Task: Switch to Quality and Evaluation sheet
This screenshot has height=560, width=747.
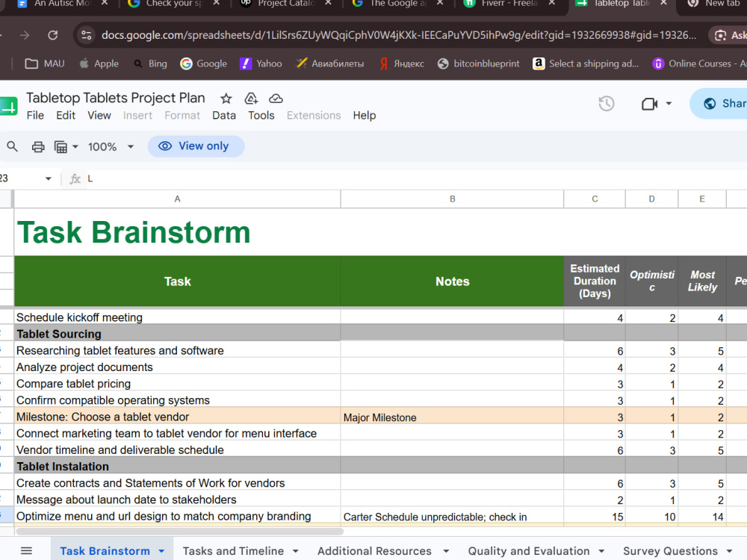Action: [529, 551]
